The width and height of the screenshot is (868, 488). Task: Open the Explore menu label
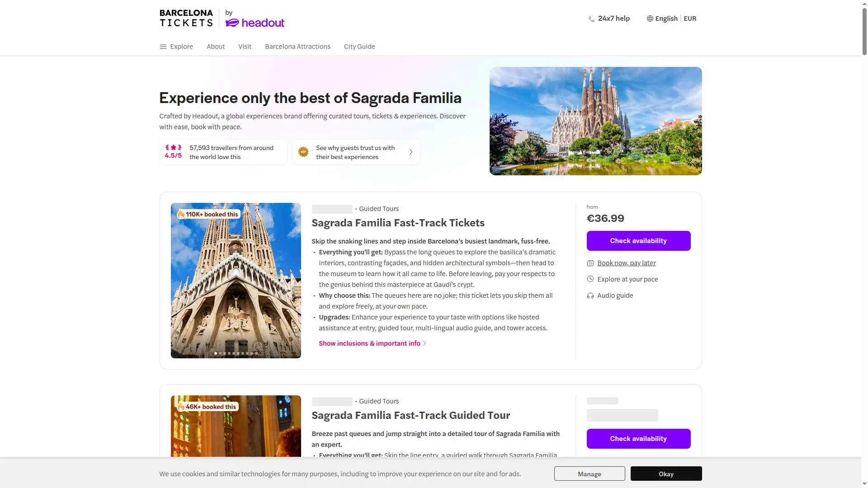[182, 47]
